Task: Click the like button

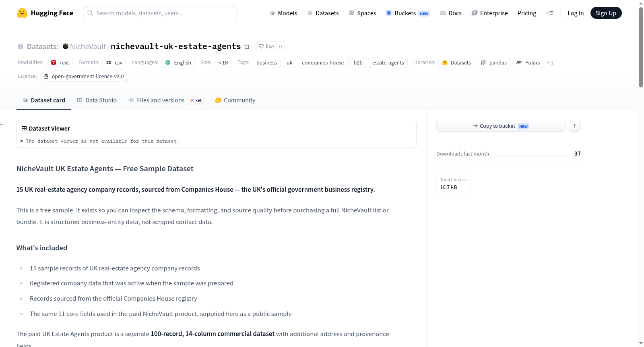Action: [x=266, y=46]
